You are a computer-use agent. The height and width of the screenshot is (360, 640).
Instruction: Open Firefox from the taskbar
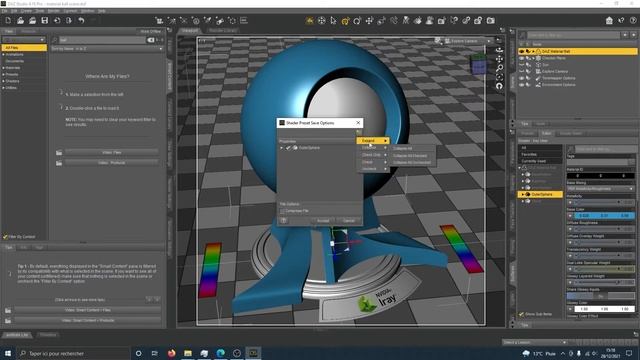[171, 353]
